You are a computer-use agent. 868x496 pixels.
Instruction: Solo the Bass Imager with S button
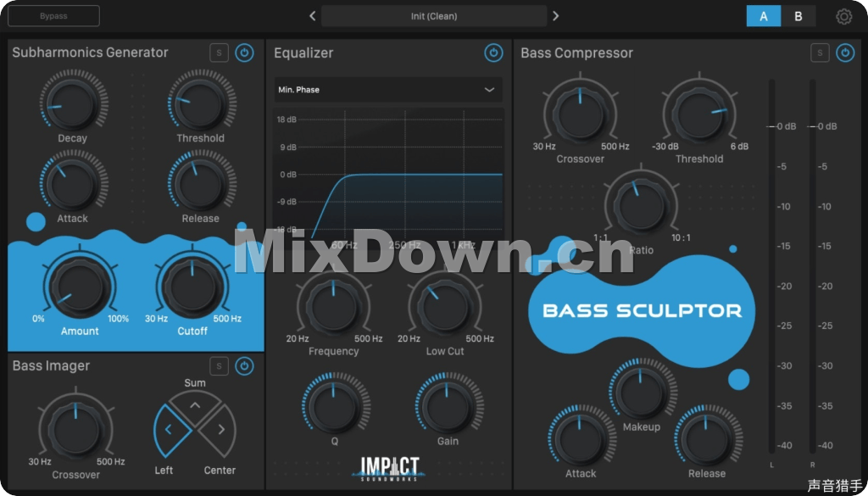[x=220, y=366]
